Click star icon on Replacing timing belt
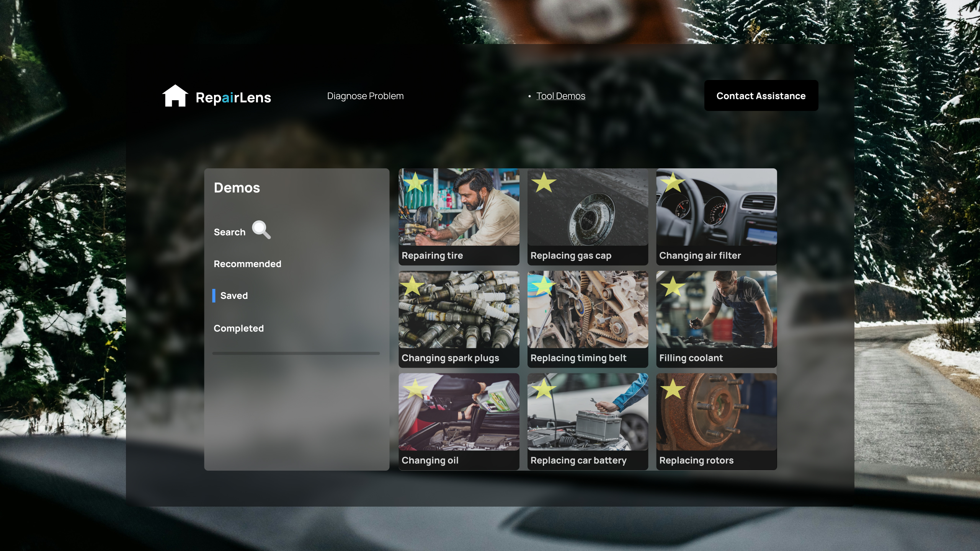 [544, 285]
